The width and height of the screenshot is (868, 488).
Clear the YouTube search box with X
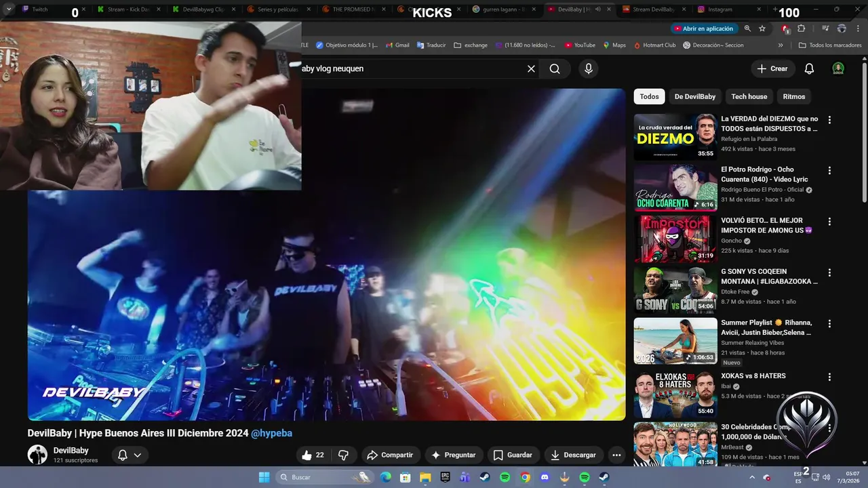click(531, 68)
